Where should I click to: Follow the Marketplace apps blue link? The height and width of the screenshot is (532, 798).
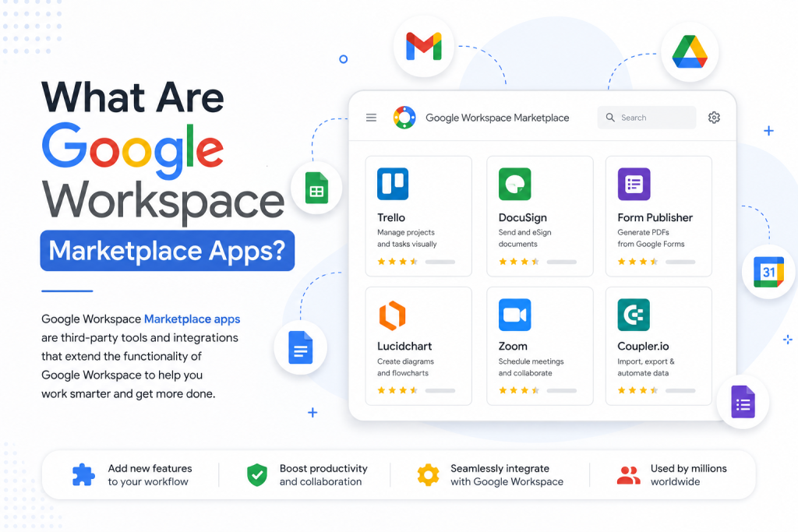point(192,319)
